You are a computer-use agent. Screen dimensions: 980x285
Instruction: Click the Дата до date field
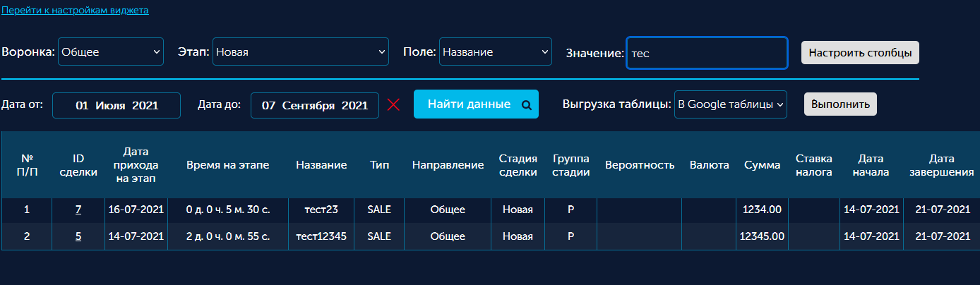pos(315,106)
